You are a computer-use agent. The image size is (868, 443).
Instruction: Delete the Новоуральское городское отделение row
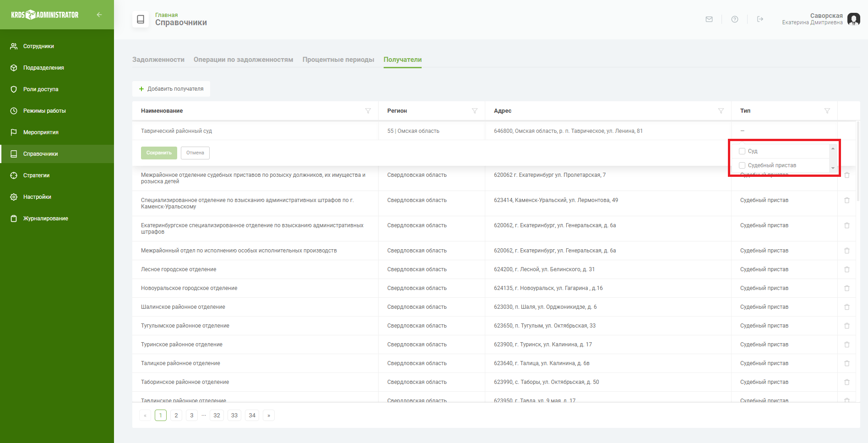click(847, 288)
